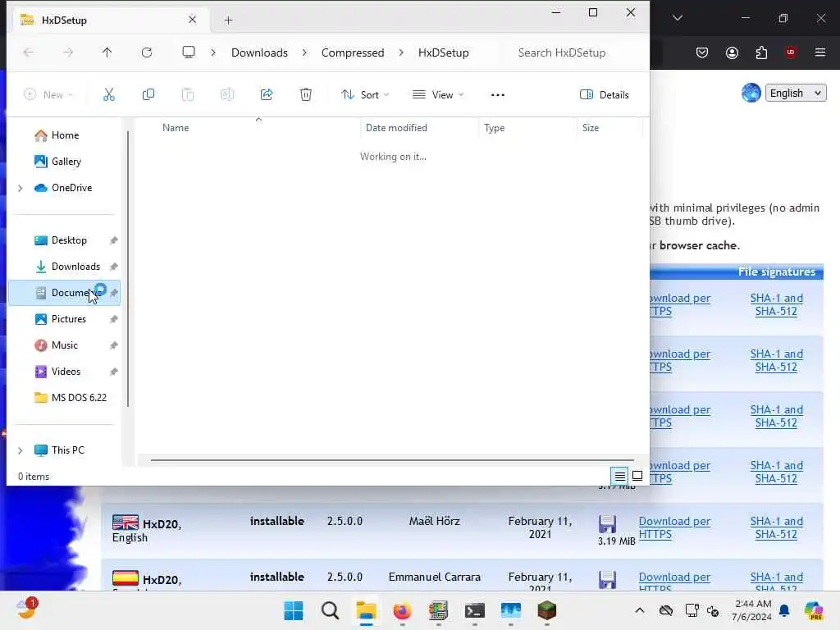Open Gallery in navigation pane
840x630 pixels.
pyautogui.click(x=64, y=162)
